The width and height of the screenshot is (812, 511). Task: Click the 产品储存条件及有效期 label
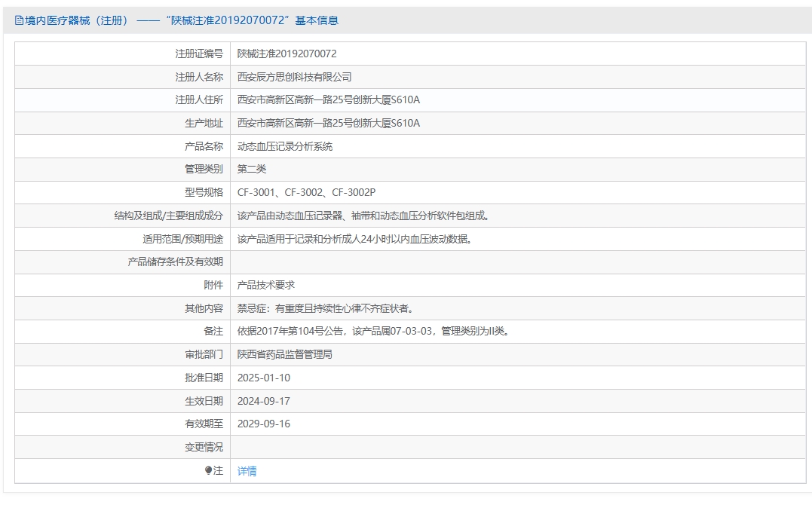tap(175, 262)
